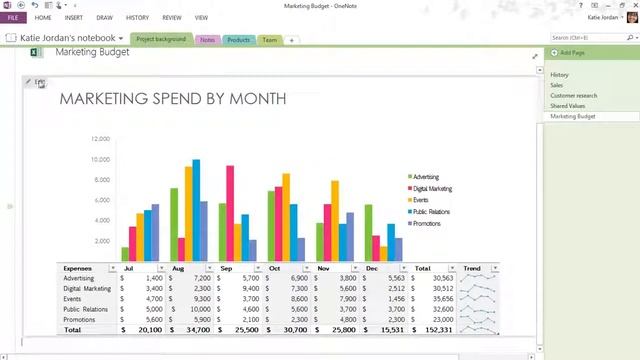The image size is (640, 360).
Task: Click the Full Page View icon in title bar
Action: (595, 5)
